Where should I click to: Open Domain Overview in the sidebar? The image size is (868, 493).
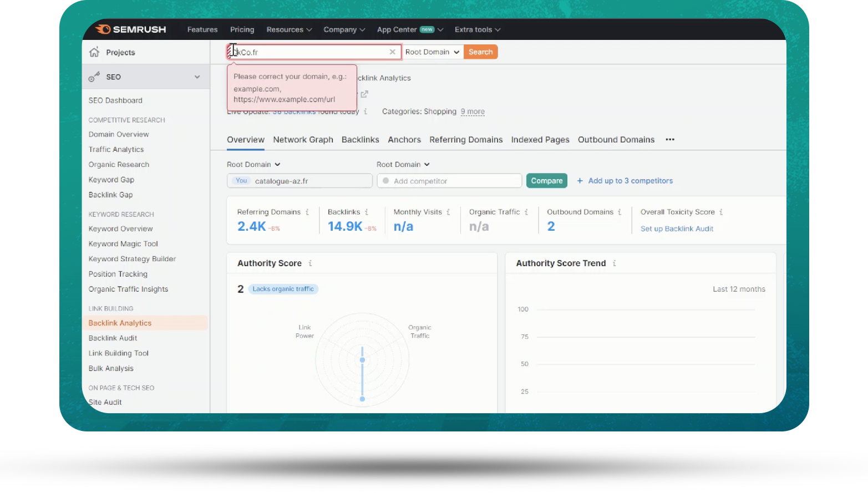pyautogui.click(x=119, y=134)
